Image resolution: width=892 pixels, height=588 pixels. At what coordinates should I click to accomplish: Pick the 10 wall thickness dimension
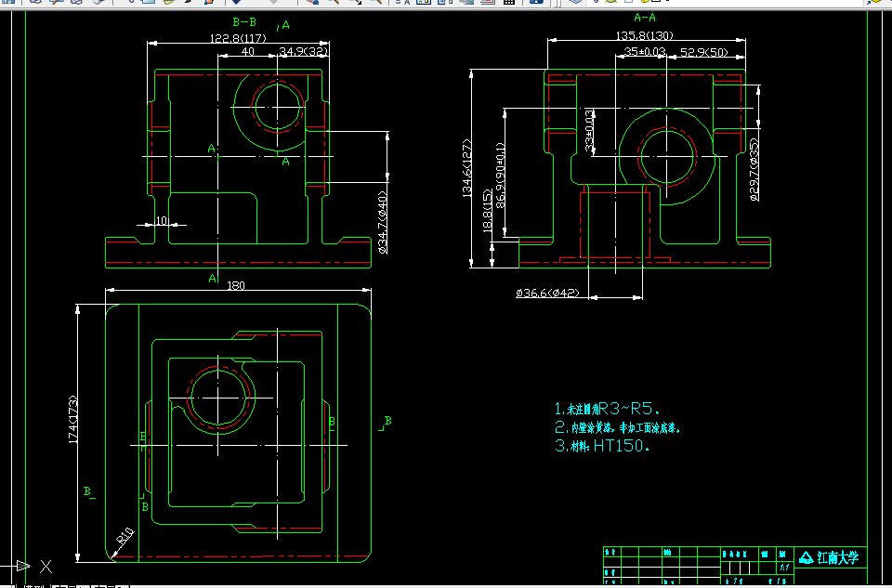click(x=162, y=220)
